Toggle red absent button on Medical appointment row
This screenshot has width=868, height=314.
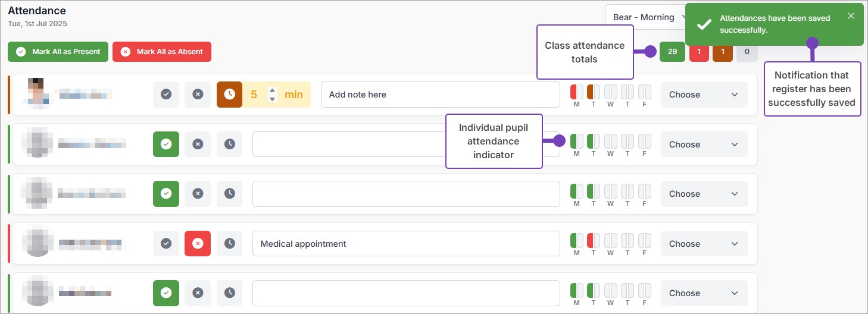point(198,244)
